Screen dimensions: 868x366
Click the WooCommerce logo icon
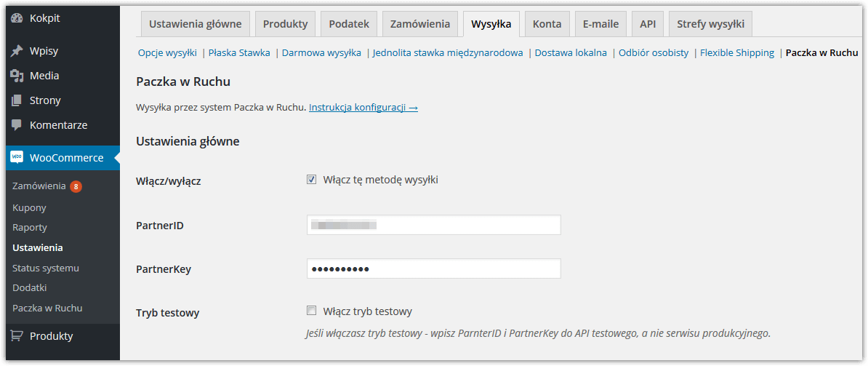[x=17, y=158]
